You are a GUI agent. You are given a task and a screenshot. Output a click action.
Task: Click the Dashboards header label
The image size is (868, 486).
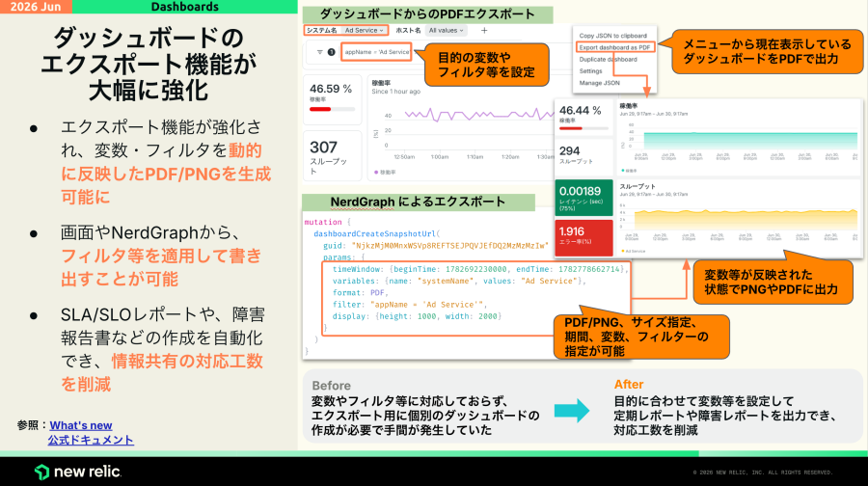185,7
